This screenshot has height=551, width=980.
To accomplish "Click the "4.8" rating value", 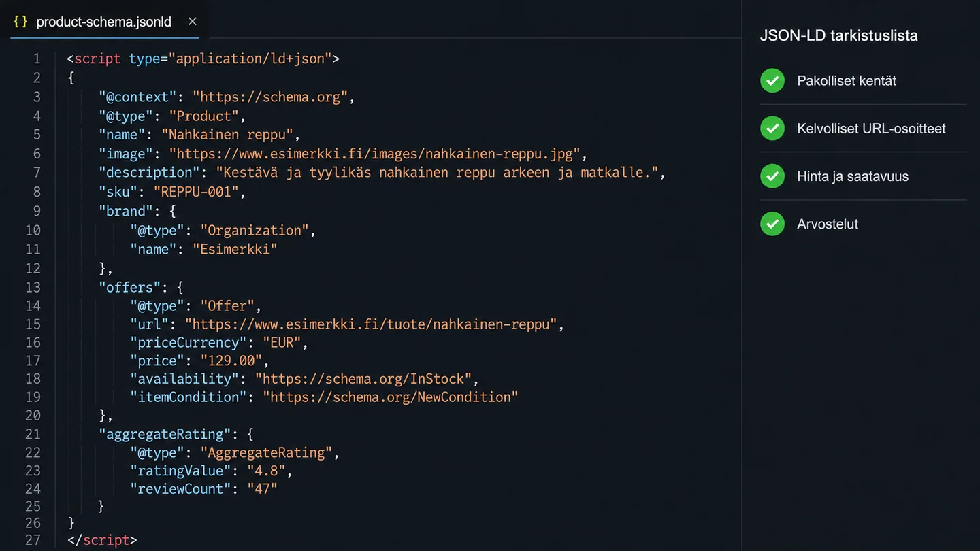I will [x=266, y=471].
